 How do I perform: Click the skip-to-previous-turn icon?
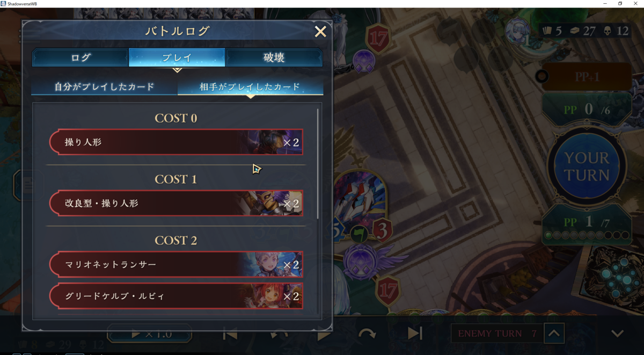[230, 334]
